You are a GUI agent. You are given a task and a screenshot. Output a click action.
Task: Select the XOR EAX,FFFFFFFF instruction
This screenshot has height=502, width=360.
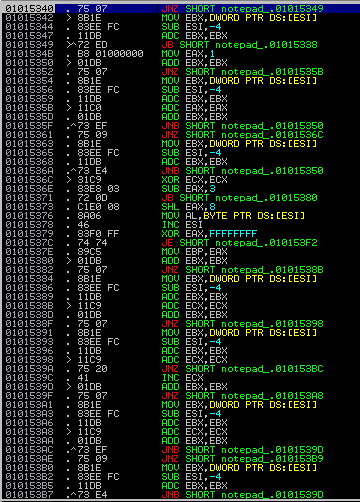[x=209, y=233]
